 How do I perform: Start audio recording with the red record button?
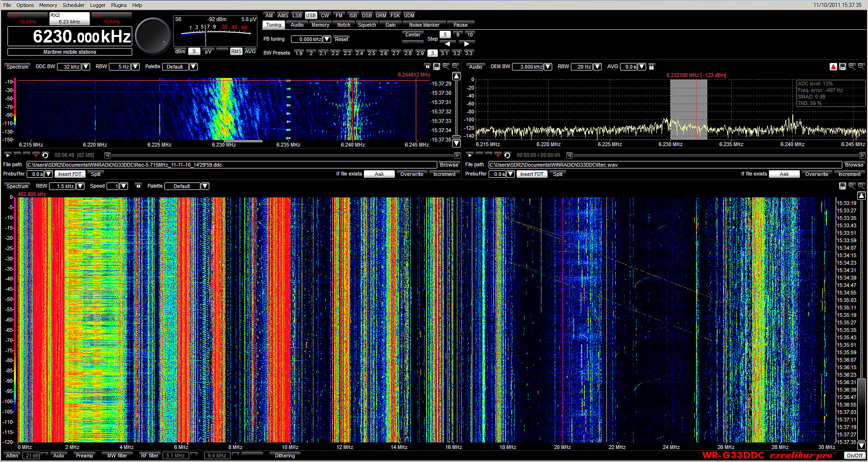498,155
